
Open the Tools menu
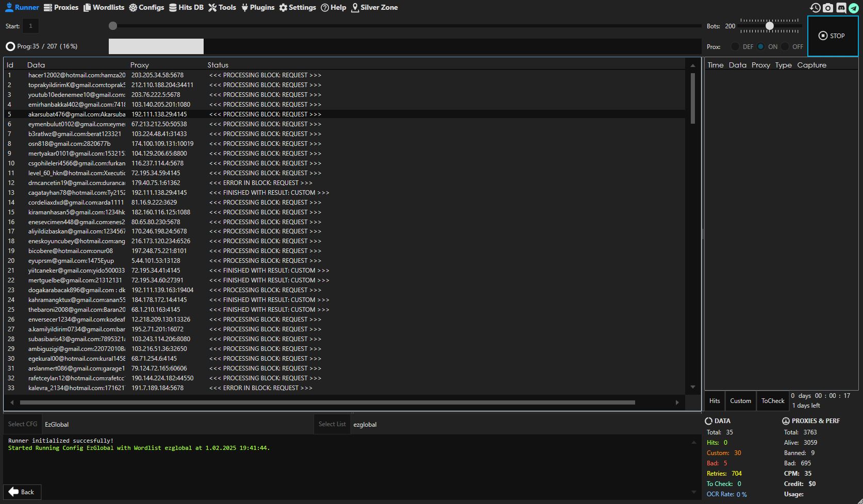point(222,7)
